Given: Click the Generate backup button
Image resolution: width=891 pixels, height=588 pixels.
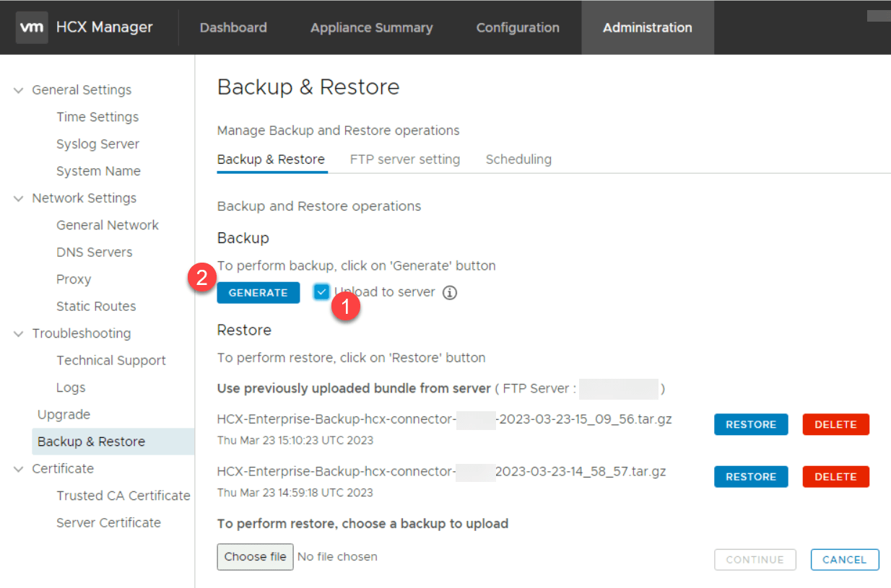Looking at the screenshot, I should click(258, 292).
